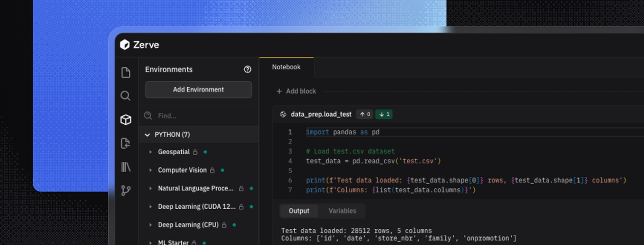This screenshot has width=644, height=245.
Task: Switch to the Variables tab
Action: [342, 211]
